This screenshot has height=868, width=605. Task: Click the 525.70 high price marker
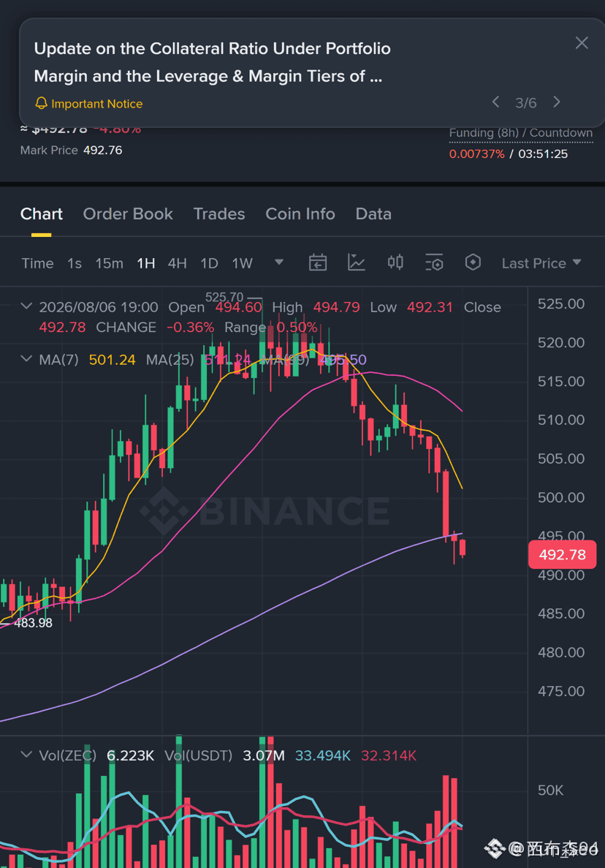tap(224, 298)
